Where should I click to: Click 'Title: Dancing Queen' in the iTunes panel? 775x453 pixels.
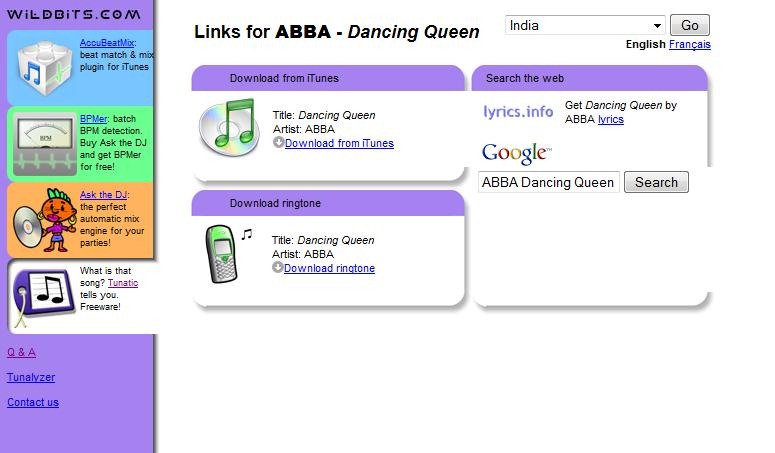(x=324, y=115)
